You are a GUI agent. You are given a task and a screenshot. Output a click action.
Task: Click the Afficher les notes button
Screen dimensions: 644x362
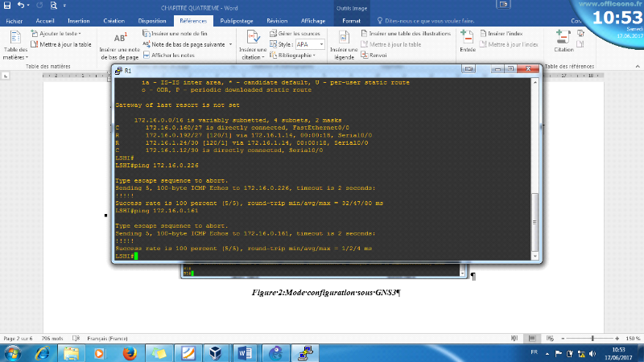pos(172,56)
